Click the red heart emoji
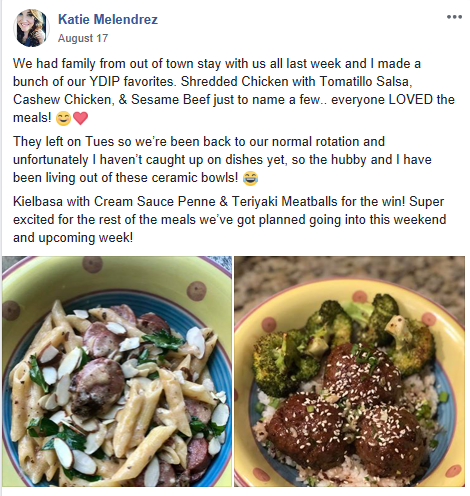 [x=80, y=118]
